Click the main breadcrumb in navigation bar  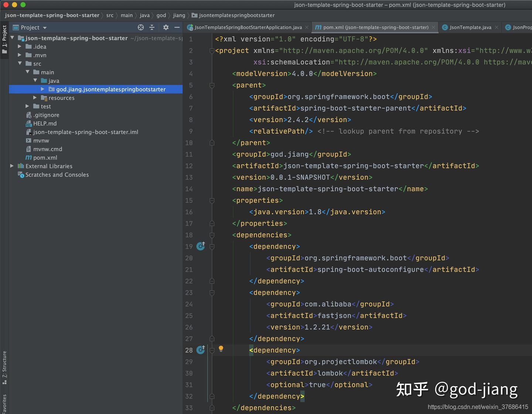127,15
